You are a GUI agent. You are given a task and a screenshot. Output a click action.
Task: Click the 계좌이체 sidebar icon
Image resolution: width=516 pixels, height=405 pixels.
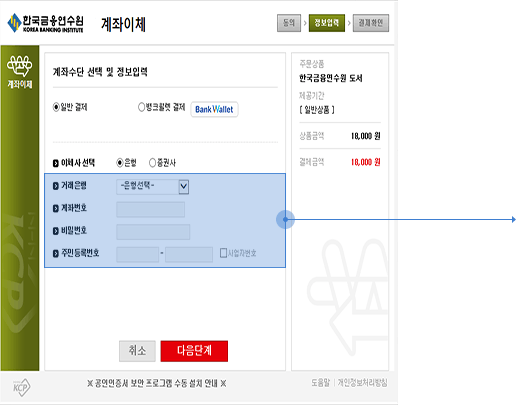pos(20,72)
